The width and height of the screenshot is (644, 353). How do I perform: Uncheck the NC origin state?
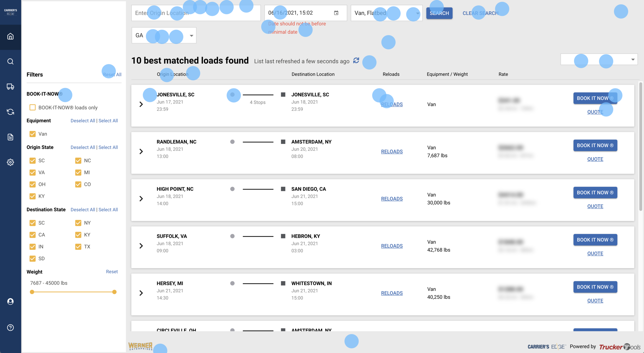(78, 161)
